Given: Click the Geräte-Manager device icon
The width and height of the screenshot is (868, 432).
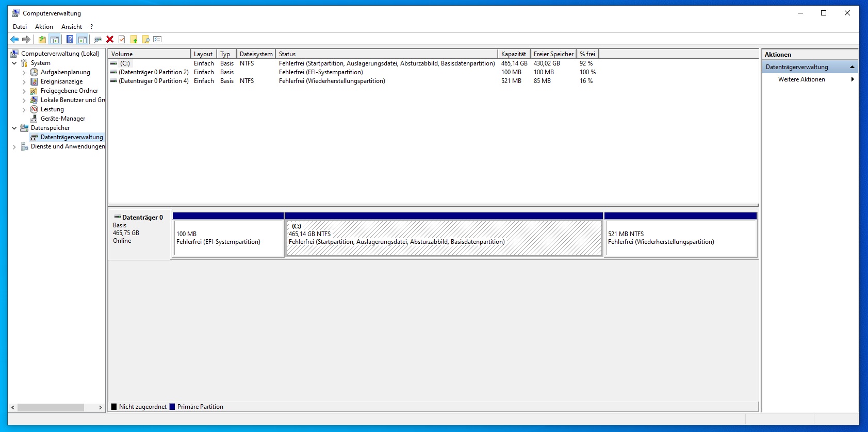Looking at the screenshot, I should 34,119.
